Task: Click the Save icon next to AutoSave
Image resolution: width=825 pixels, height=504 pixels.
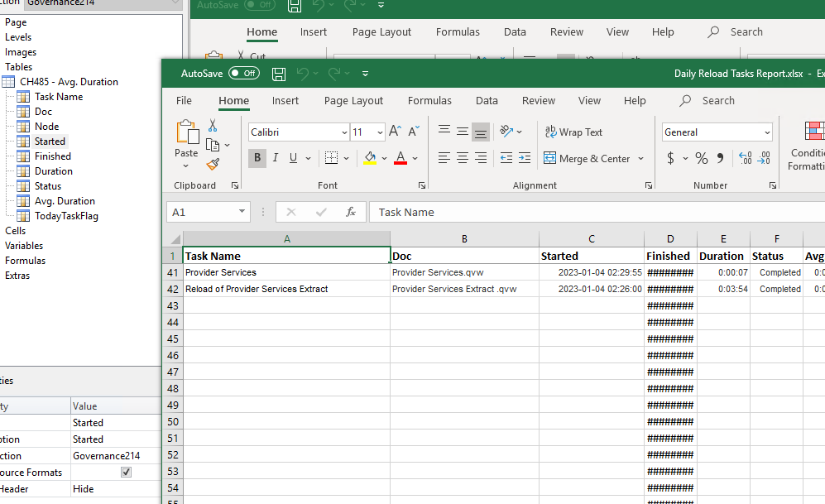Action: (x=279, y=74)
